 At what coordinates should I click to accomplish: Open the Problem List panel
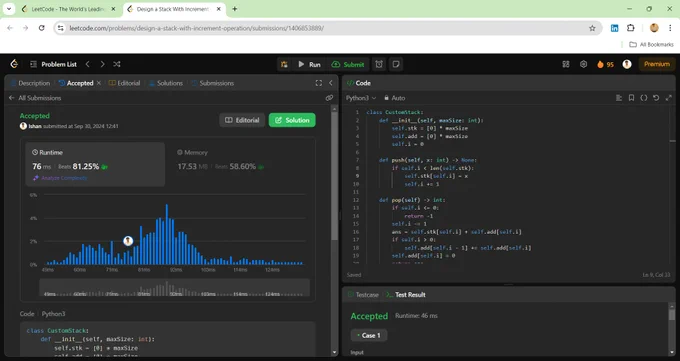(x=53, y=64)
